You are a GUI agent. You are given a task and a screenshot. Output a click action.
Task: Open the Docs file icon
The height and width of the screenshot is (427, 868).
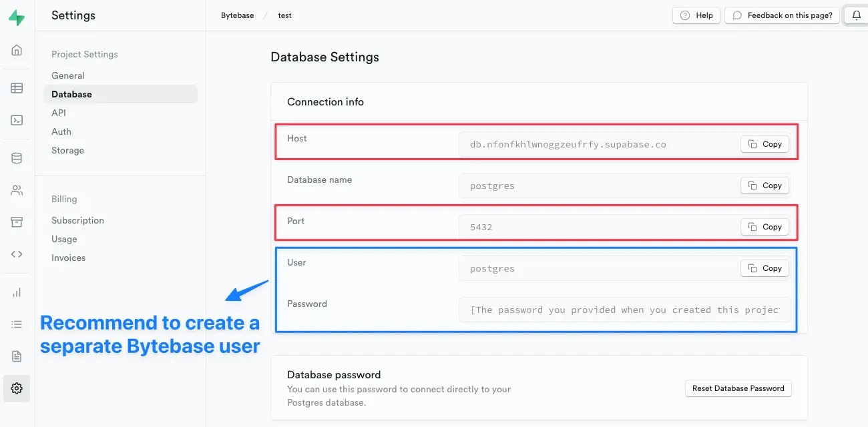[x=16, y=356]
